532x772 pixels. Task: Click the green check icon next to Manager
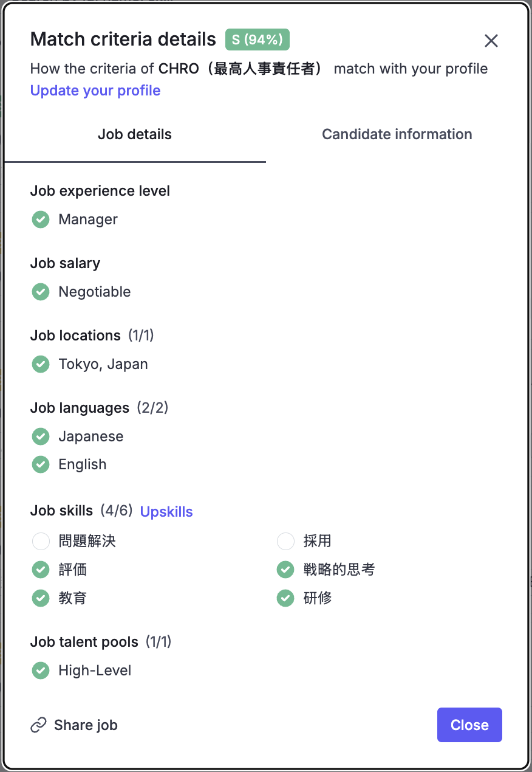pos(41,219)
